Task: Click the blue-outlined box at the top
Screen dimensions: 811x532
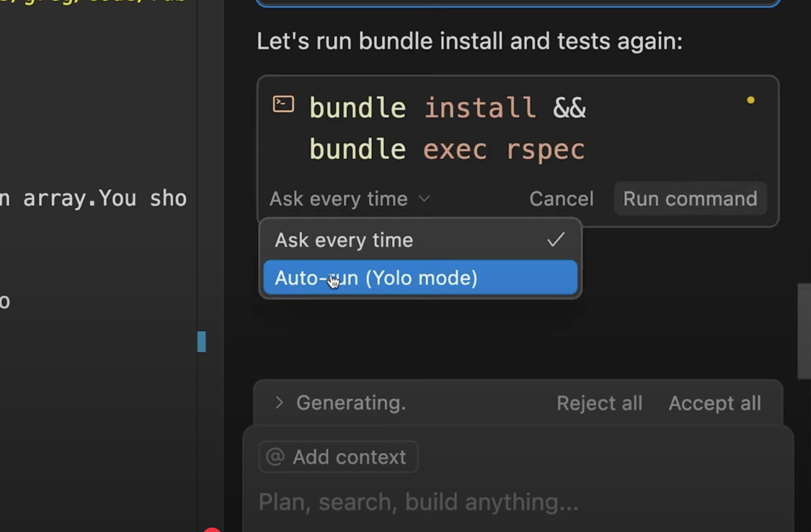Action: pos(518,2)
